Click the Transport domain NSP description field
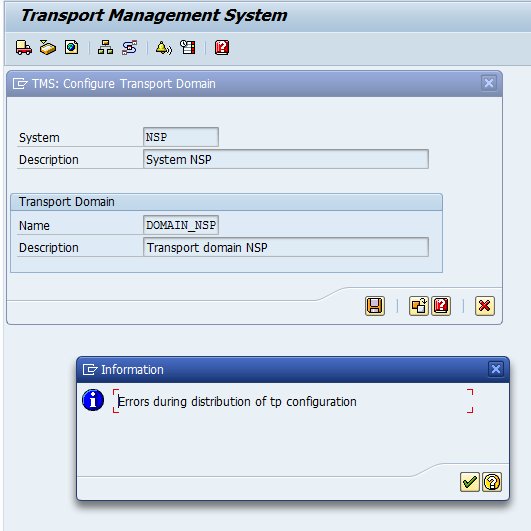 286,247
